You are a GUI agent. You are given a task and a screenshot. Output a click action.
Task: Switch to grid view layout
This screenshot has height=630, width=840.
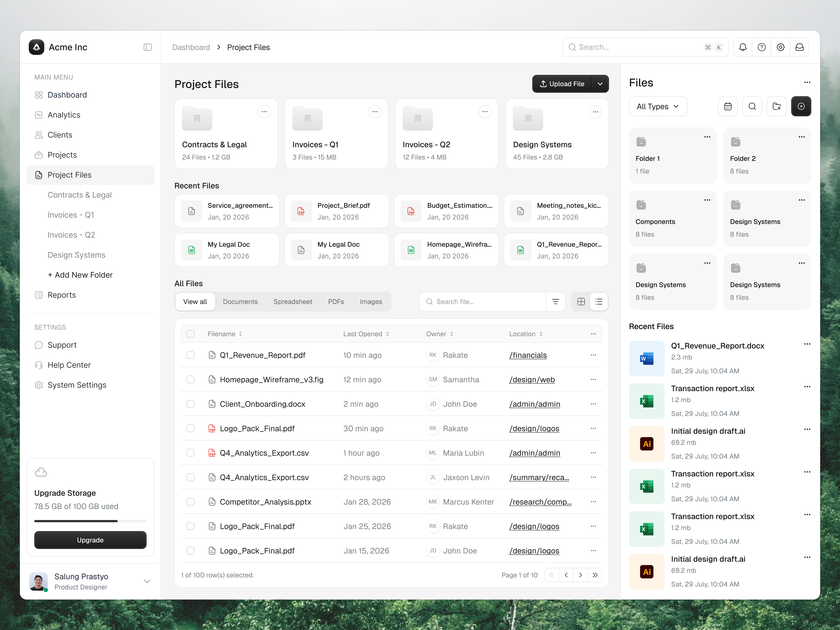click(581, 301)
